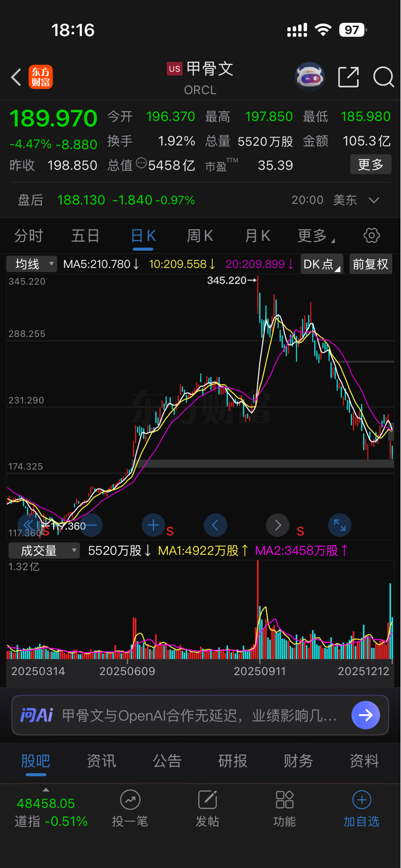Tap the after-hours price 188.130
Image resolution: width=401 pixels, height=868 pixels.
tap(81, 200)
